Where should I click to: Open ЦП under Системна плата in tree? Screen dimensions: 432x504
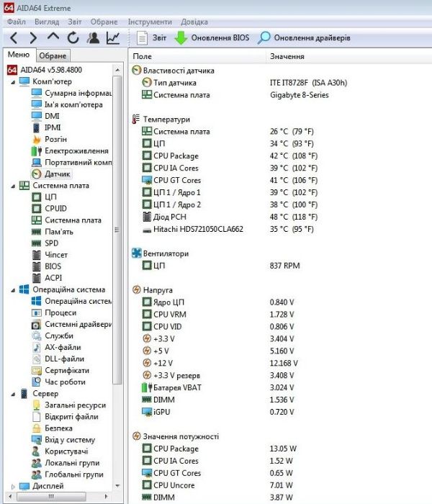coord(45,197)
